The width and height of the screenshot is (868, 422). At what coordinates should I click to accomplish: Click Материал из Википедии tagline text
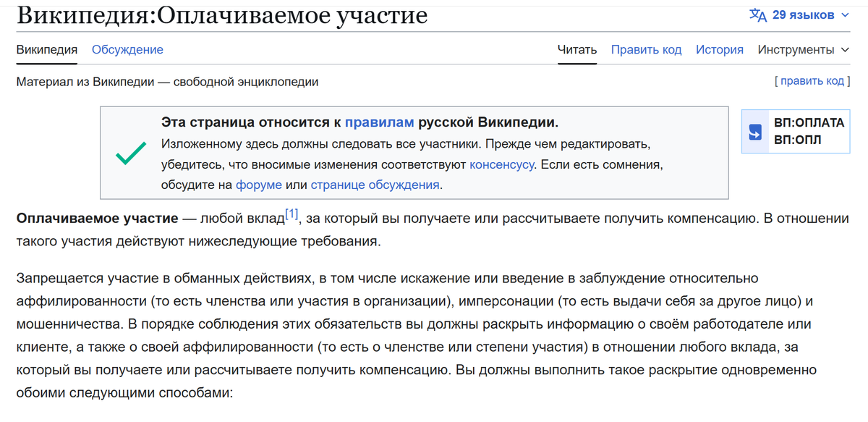[167, 82]
